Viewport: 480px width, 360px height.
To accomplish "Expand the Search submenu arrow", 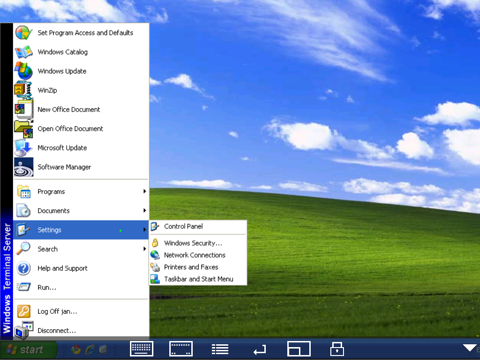I will pos(144,249).
